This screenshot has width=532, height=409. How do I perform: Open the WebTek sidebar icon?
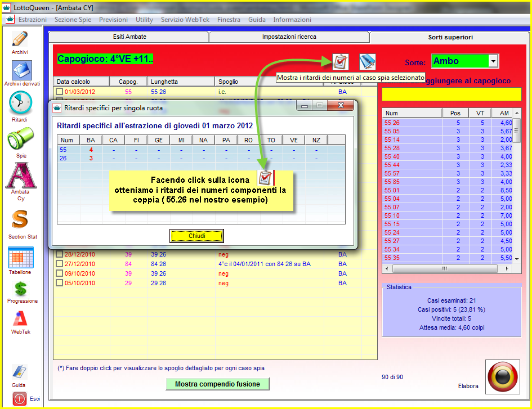coord(21,319)
